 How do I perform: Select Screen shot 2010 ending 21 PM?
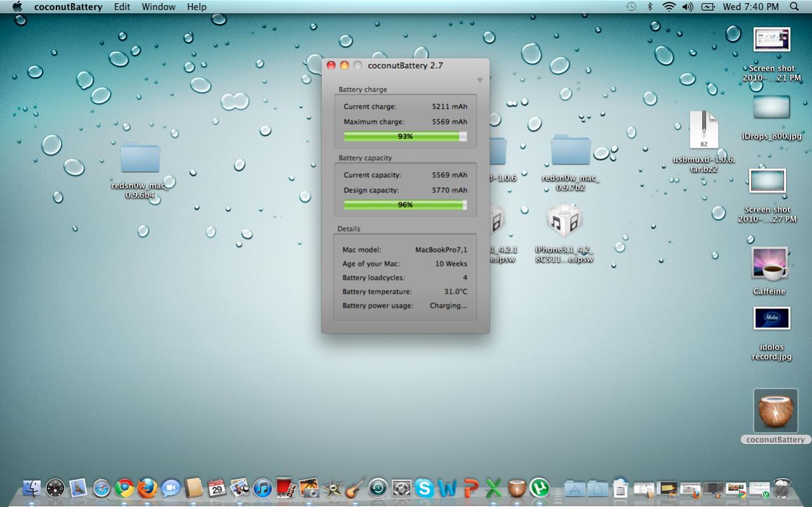click(x=771, y=39)
